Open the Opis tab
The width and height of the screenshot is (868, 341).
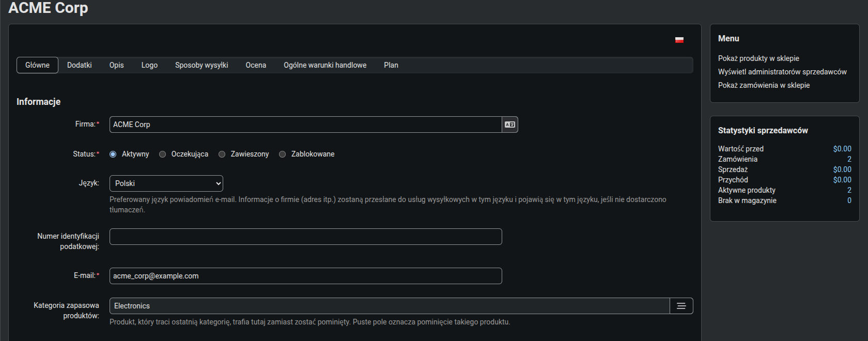(117, 65)
